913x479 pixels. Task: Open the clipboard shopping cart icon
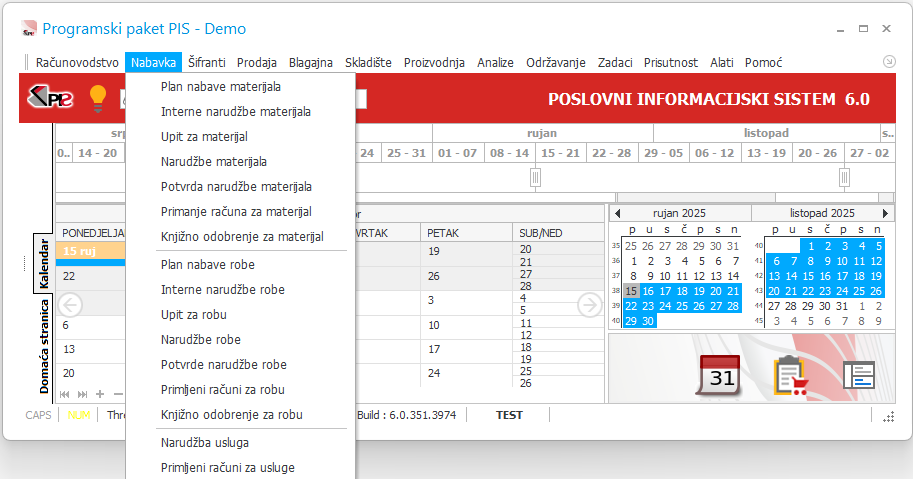(x=790, y=376)
